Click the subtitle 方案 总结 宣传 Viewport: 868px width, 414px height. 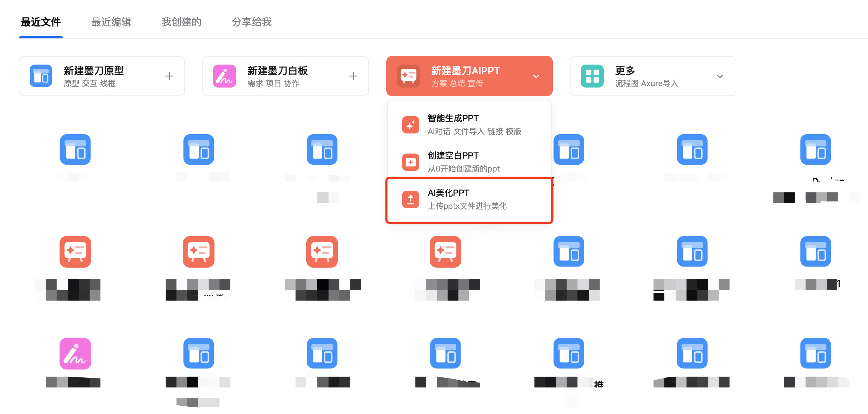(x=457, y=83)
